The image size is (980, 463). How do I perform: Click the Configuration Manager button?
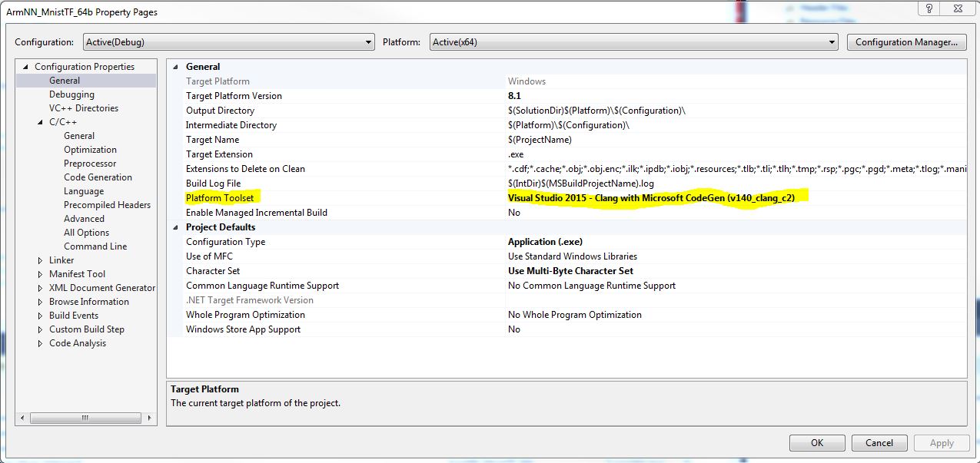click(907, 41)
